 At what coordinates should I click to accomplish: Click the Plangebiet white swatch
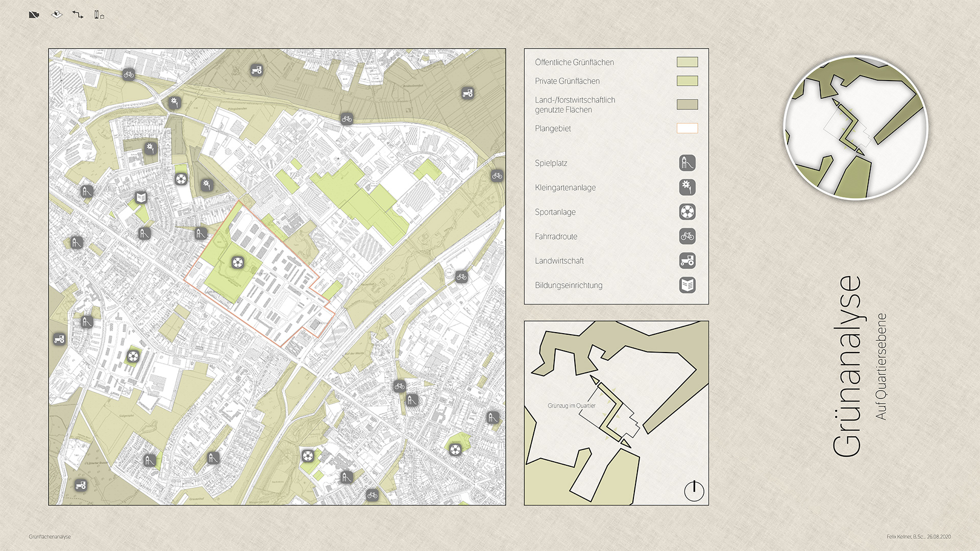(x=687, y=129)
